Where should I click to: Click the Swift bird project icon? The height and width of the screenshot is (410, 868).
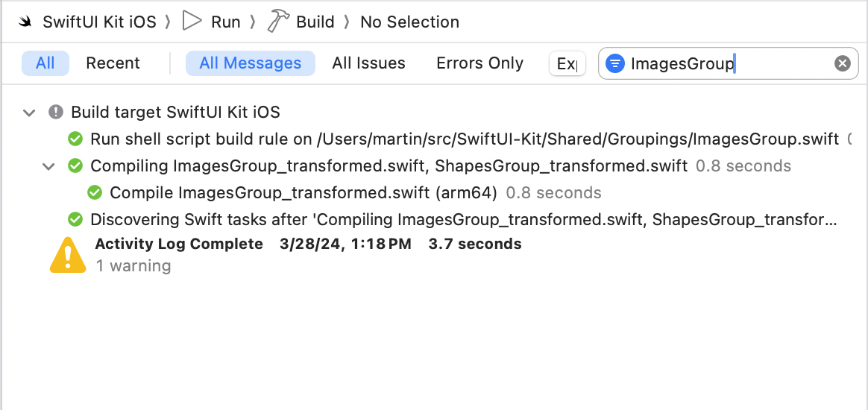point(25,22)
